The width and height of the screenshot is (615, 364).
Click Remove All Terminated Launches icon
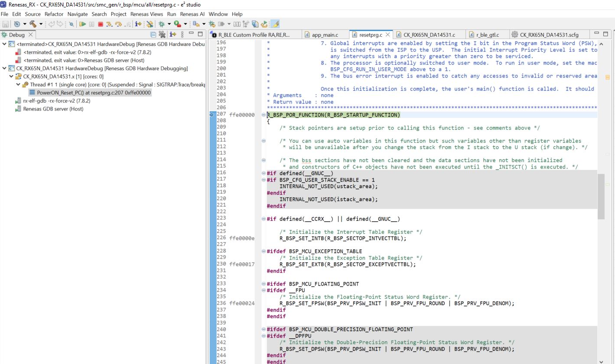click(x=162, y=35)
